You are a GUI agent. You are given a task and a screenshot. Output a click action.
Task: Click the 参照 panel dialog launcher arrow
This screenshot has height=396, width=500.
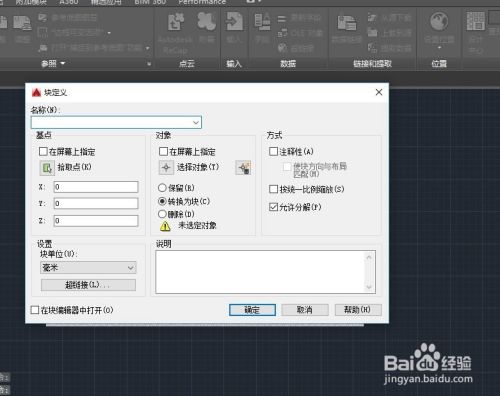click(x=149, y=63)
